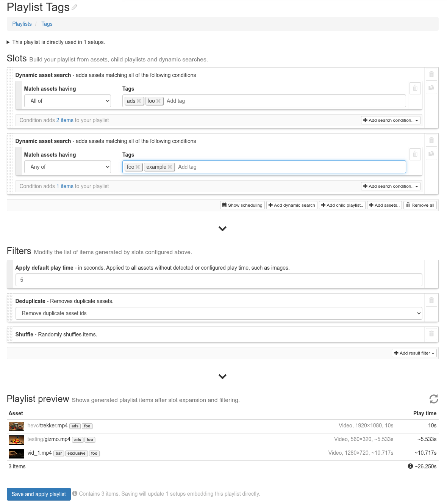Delete the Shuffle filter using trash icon
This screenshot has height=504, width=447.
tap(431, 334)
